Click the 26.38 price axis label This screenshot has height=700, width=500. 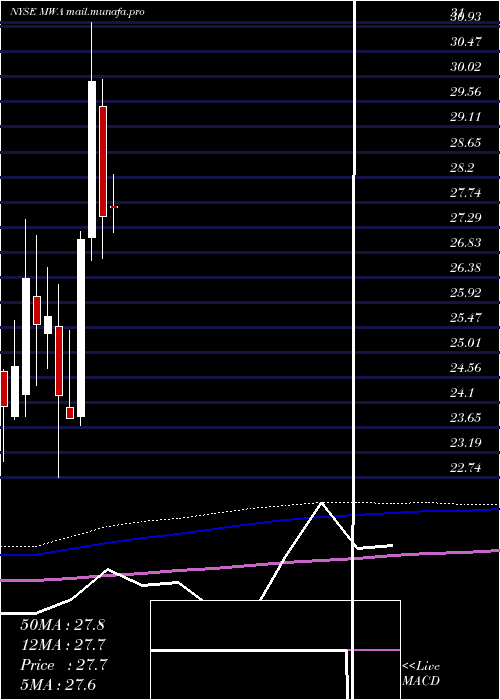tap(466, 268)
